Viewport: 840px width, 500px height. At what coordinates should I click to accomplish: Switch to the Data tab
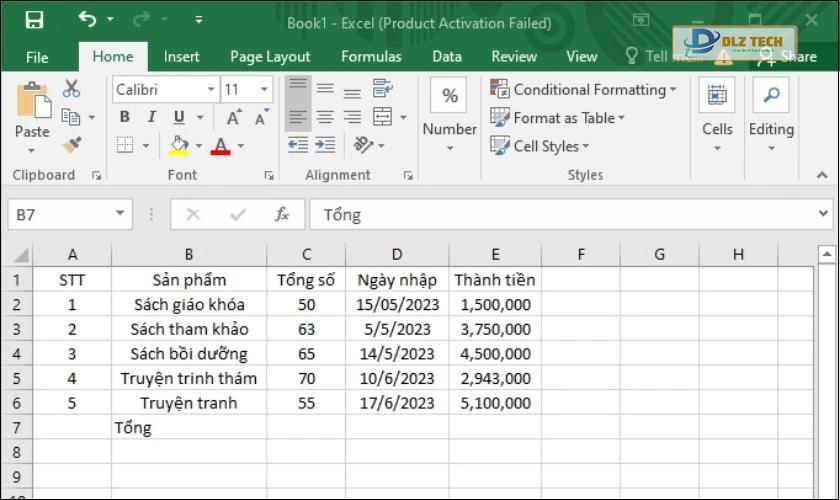[447, 56]
